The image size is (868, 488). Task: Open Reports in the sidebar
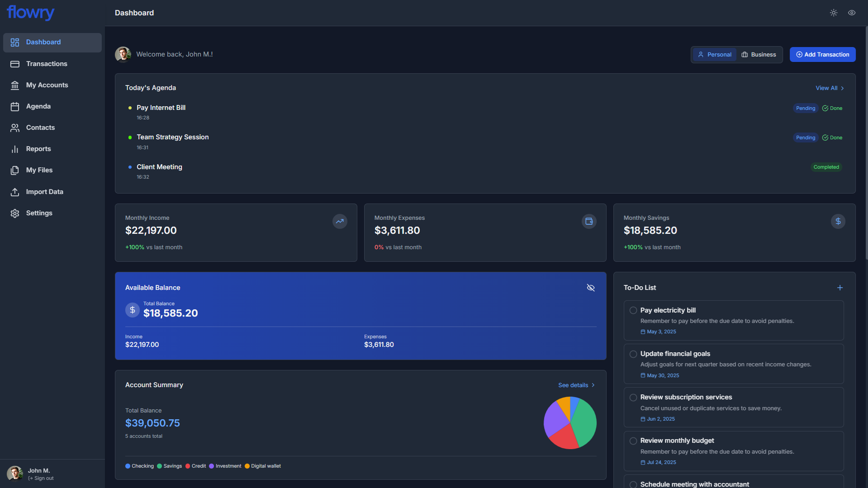click(x=52, y=149)
